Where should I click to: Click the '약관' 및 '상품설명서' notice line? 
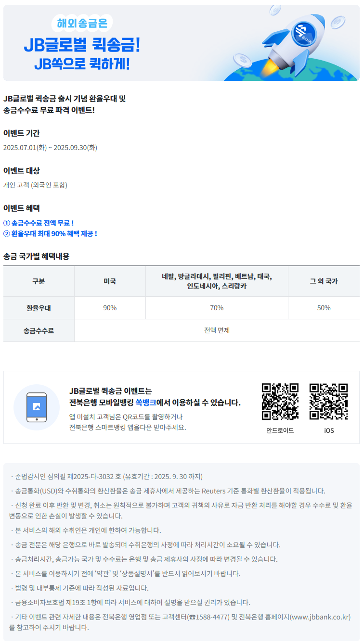(125, 574)
